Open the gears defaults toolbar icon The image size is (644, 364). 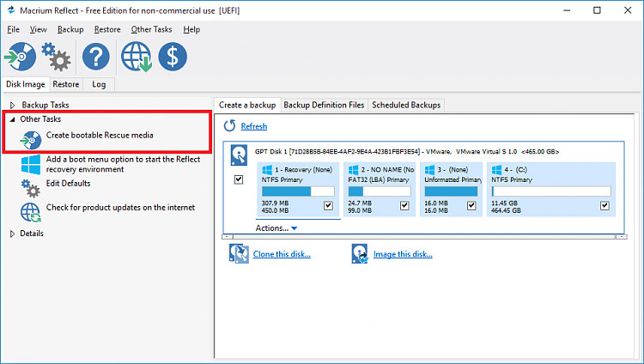(56, 57)
